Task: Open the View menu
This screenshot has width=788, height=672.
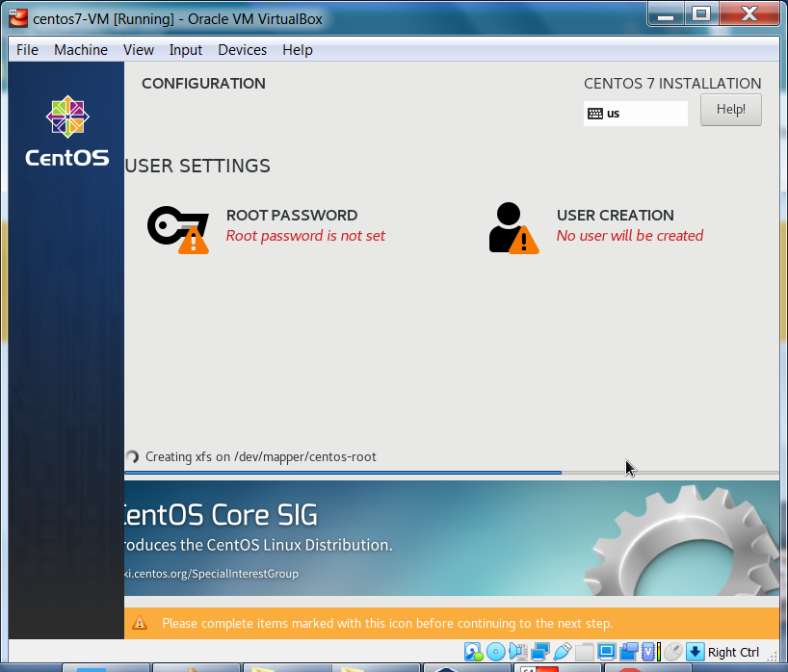Action: coord(139,50)
